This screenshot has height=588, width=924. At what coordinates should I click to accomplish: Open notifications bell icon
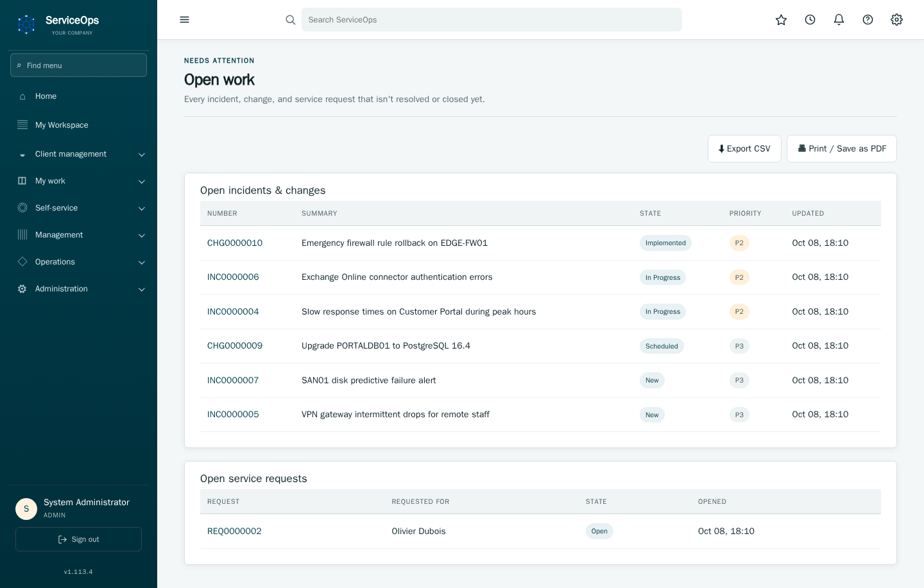tap(839, 20)
